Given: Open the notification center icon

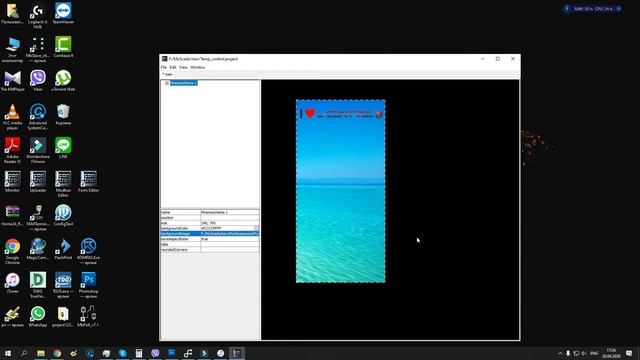Looking at the screenshot, I should tap(629, 353).
